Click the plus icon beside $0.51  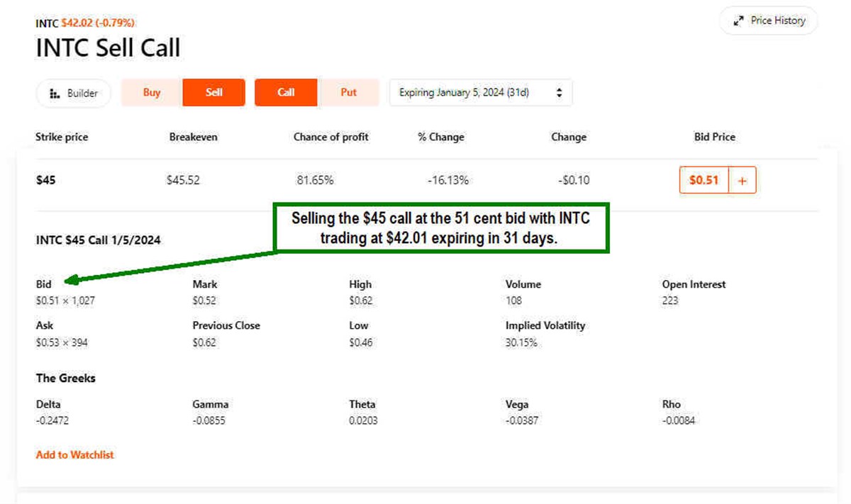point(742,181)
